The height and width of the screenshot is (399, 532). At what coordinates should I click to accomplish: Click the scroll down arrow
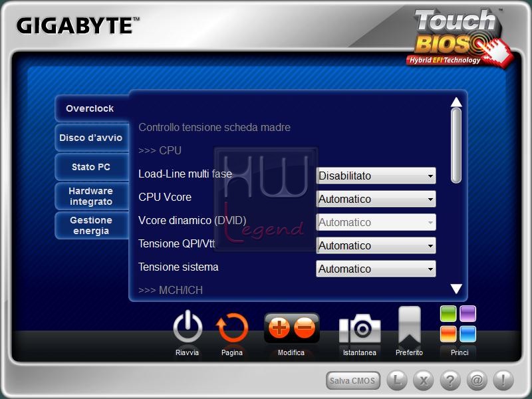pos(456,289)
